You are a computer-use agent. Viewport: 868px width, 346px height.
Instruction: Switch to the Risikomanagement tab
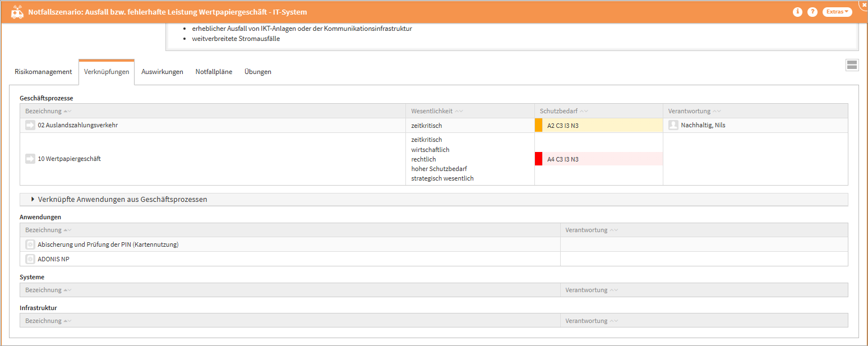(43, 72)
